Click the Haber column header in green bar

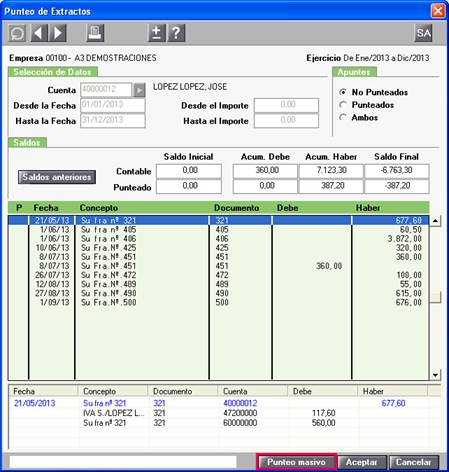pos(368,208)
